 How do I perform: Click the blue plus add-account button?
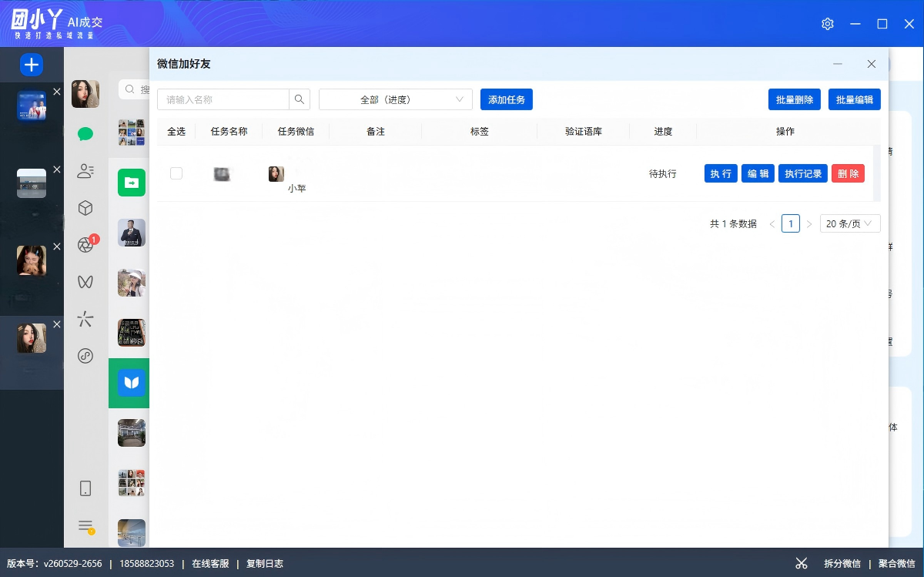pyautogui.click(x=32, y=65)
